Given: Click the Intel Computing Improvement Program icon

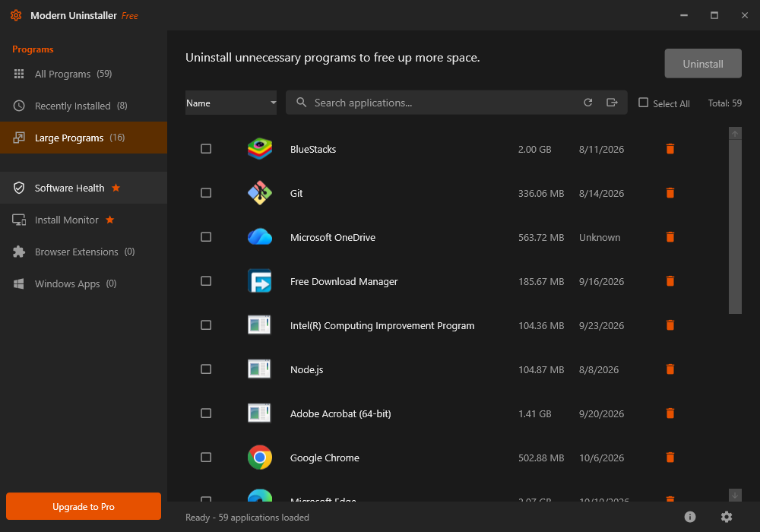Looking at the screenshot, I should coord(259,325).
